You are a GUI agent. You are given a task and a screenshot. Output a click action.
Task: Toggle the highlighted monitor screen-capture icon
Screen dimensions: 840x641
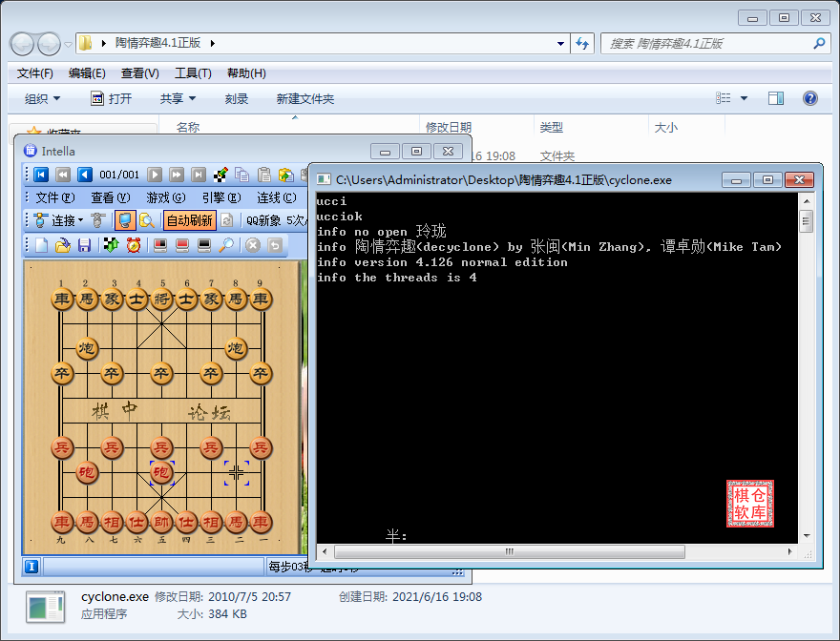(125, 220)
